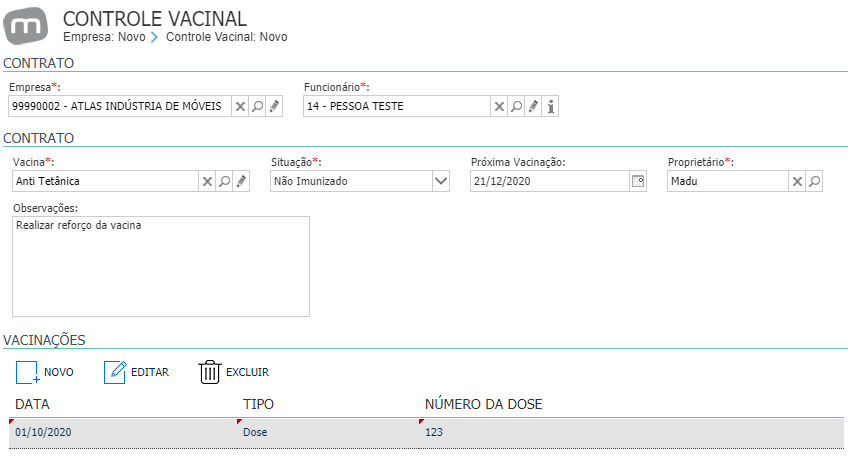Click EXCLUIR to delete vaccination
The image size is (848, 462).
[x=234, y=372]
